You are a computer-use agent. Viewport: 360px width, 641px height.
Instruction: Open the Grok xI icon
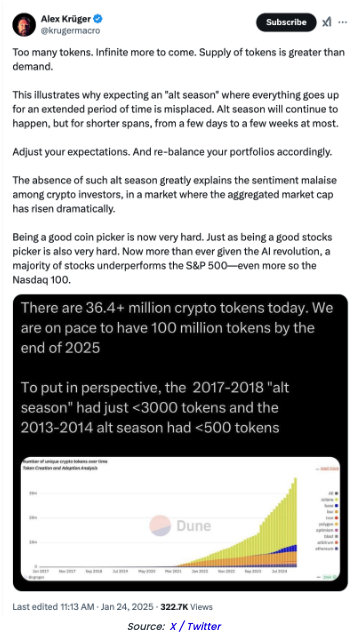326,22
